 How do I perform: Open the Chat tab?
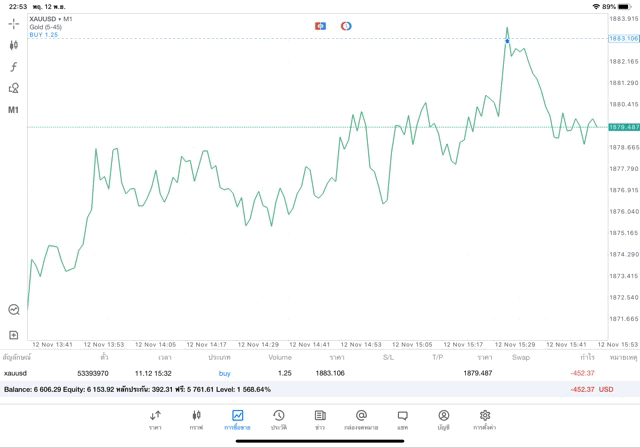click(x=402, y=419)
